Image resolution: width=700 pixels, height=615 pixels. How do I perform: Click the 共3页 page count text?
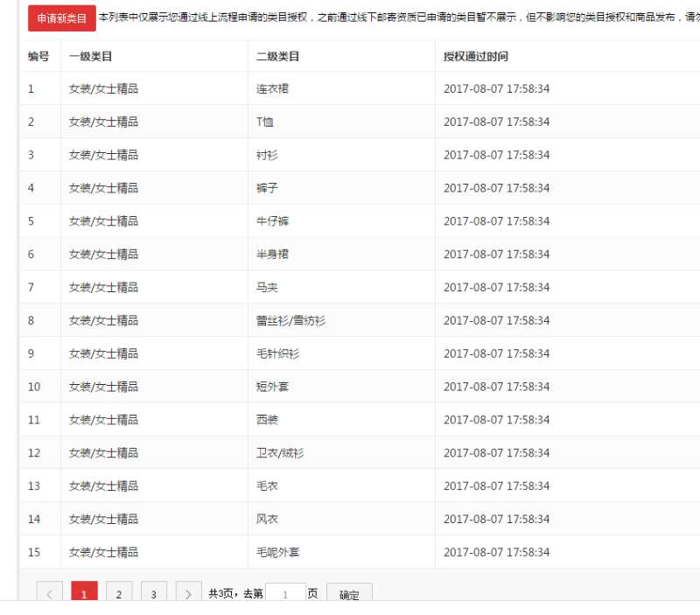(x=220, y=593)
